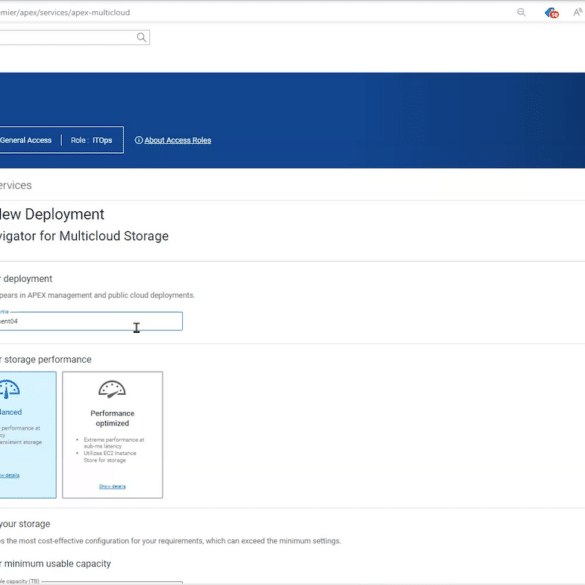Click the 'your storage' section heading

[25, 524]
